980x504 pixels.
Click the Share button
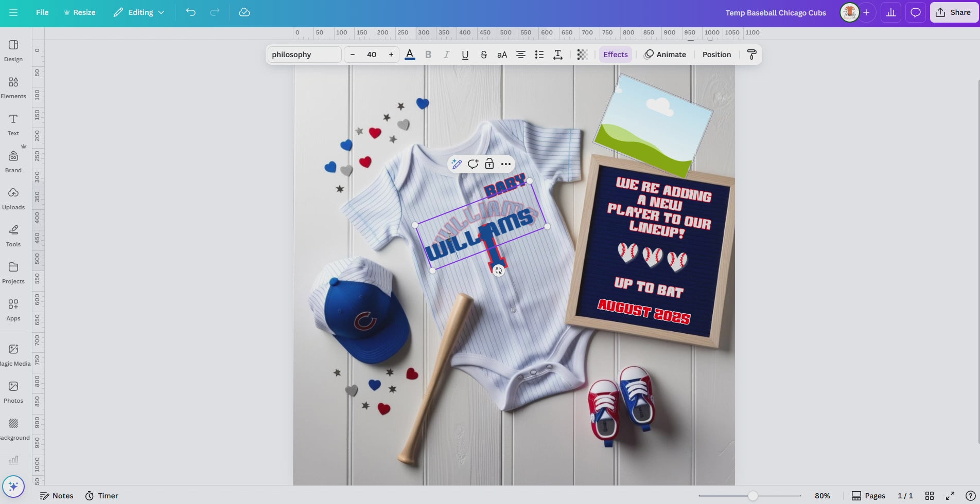tap(953, 12)
